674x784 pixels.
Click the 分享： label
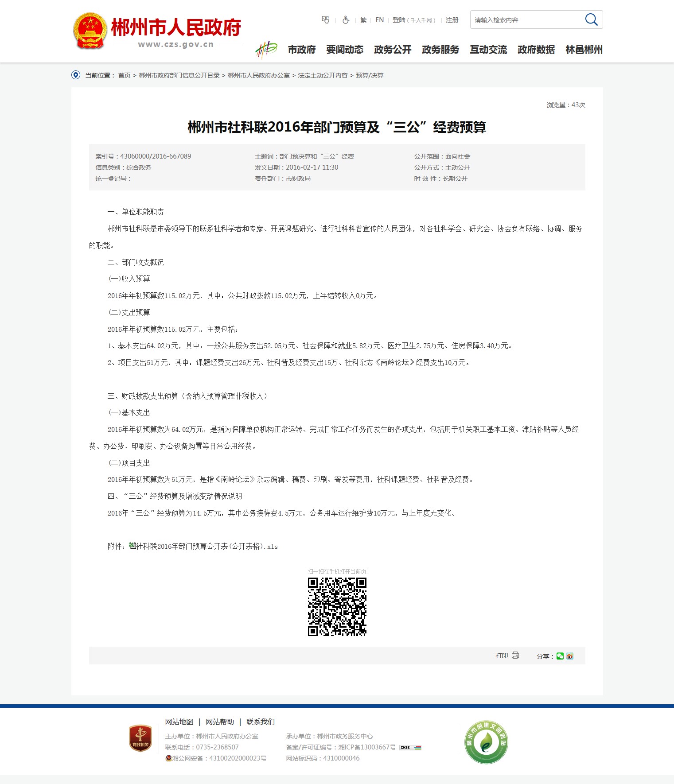(545, 656)
